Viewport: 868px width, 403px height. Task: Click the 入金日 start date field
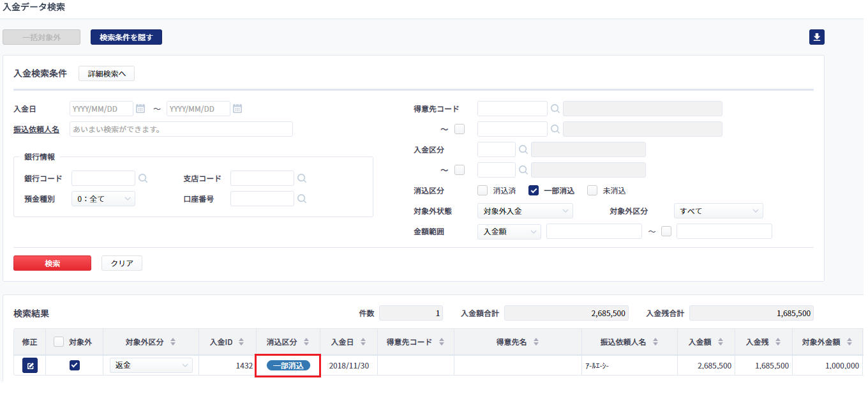pos(101,109)
